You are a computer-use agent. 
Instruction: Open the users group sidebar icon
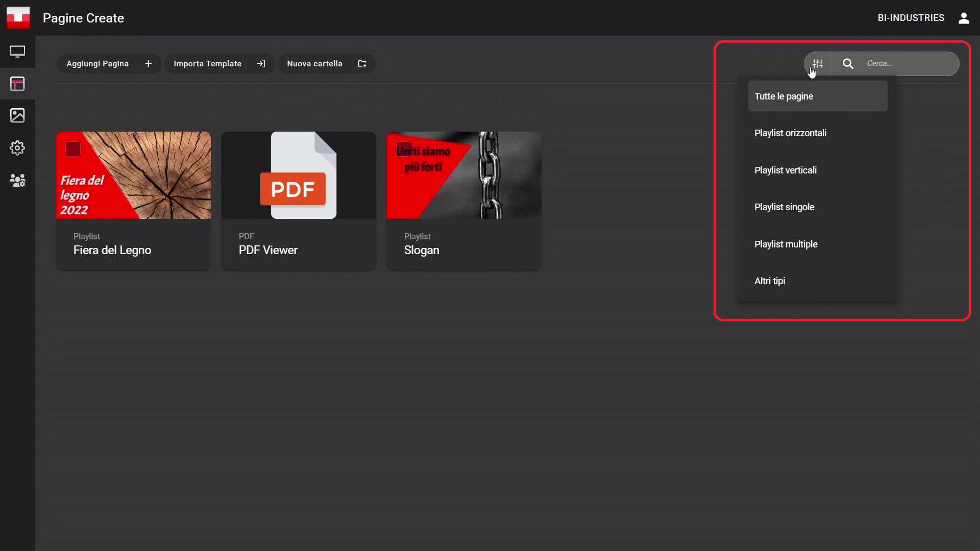pos(17,180)
